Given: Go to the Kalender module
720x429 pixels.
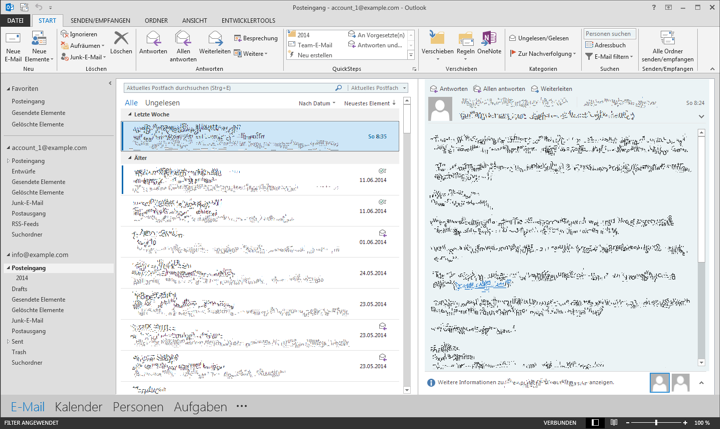Looking at the screenshot, I should point(79,407).
